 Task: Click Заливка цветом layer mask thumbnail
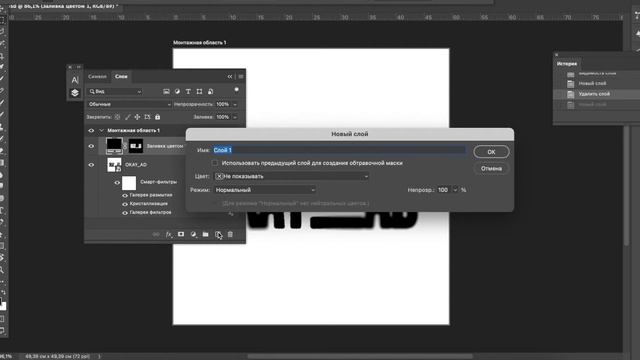[x=136, y=146]
